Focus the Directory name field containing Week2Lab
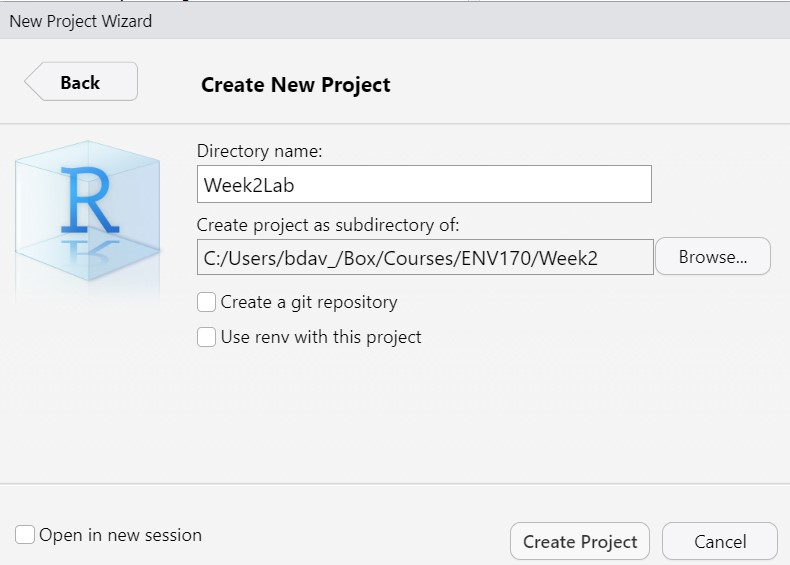Viewport: 790px width, 565px height. pyautogui.click(x=424, y=184)
